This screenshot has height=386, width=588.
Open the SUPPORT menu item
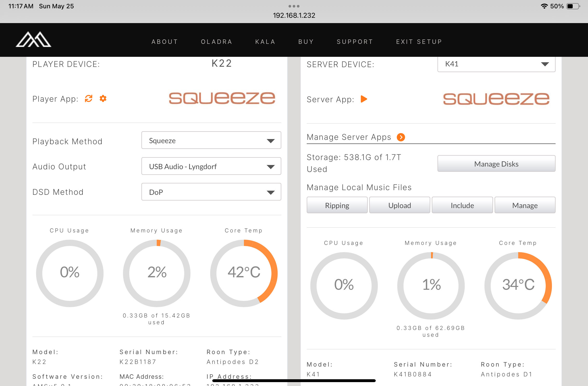pyautogui.click(x=355, y=42)
